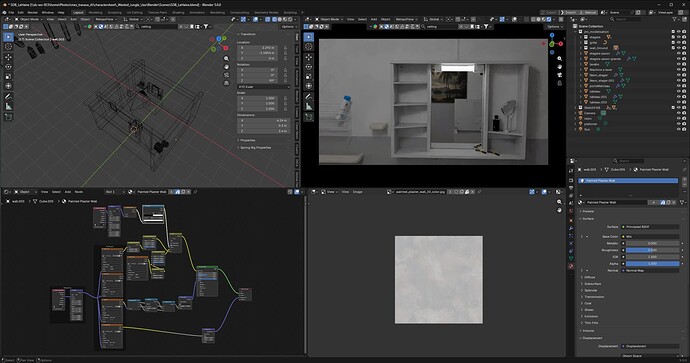
Task: Open Material properties tab icon
Action: (x=571, y=266)
